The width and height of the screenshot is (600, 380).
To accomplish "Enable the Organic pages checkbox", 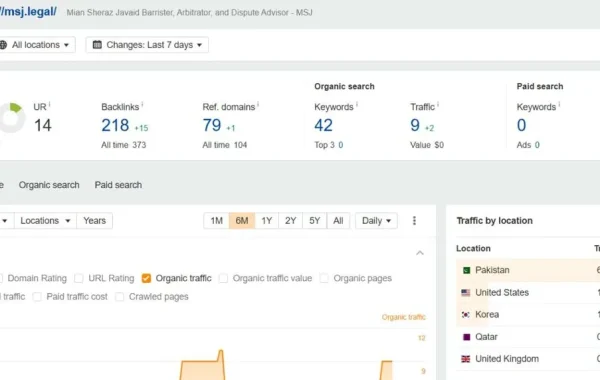I will tap(324, 278).
